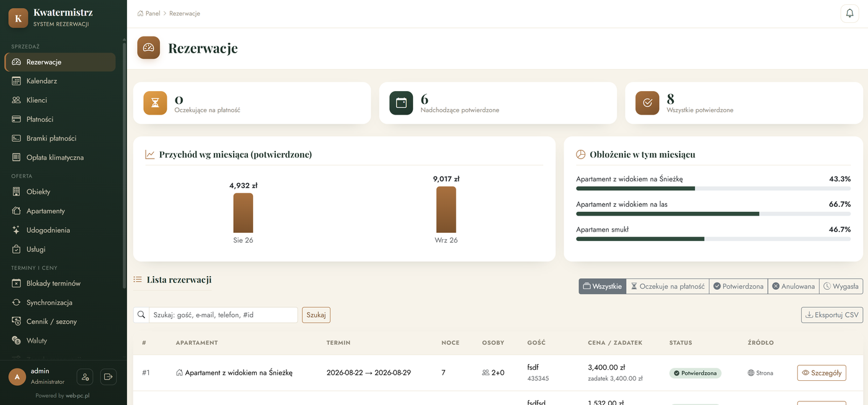Click the Kwatermistrz logo K icon
This screenshot has width=868, height=405.
point(18,18)
